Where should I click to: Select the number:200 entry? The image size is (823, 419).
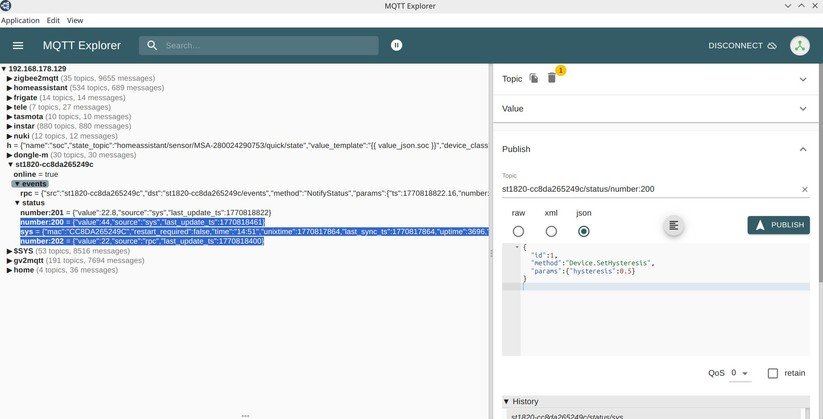pyautogui.click(x=142, y=222)
